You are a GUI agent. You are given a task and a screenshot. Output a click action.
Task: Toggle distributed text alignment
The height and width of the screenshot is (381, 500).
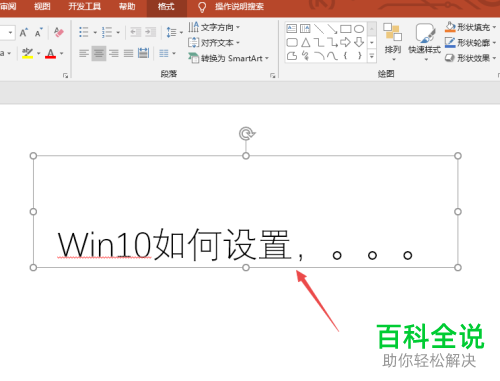[143, 53]
